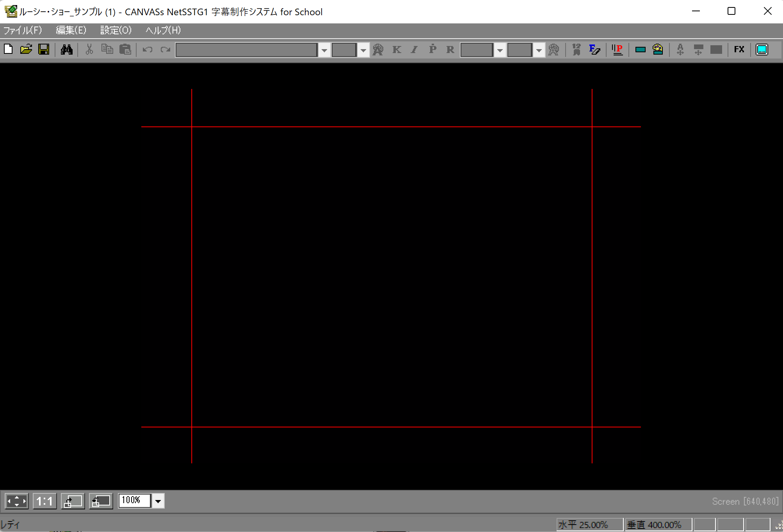Expand the 100% zoom dropdown
This screenshot has height=532, width=783.
click(x=158, y=501)
